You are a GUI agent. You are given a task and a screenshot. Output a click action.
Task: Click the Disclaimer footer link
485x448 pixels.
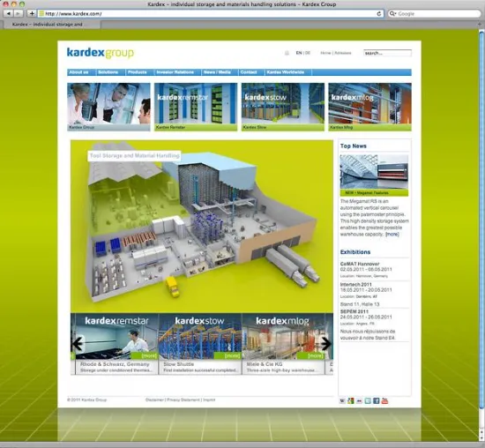click(154, 399)
